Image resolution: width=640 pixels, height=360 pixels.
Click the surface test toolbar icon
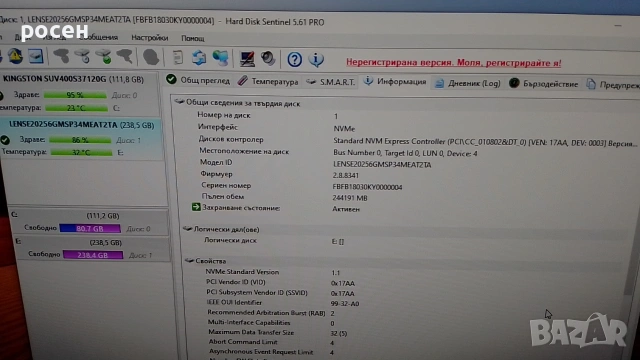(125, 57)
